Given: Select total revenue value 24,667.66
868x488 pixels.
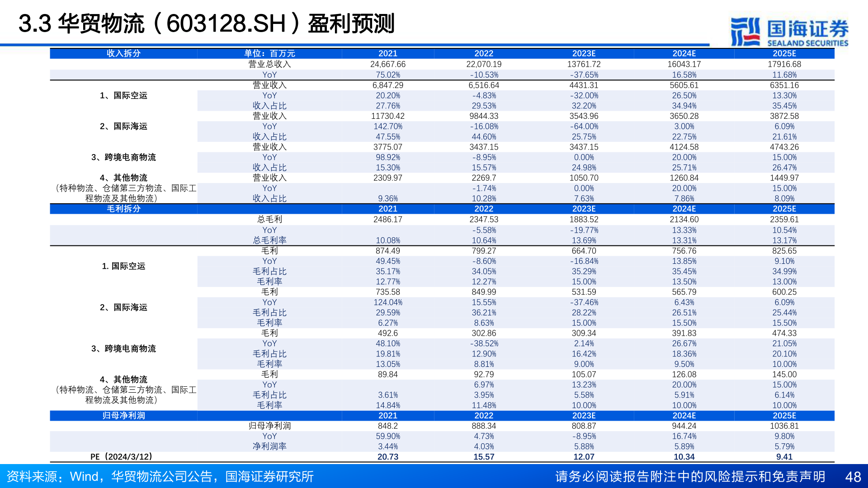Looking at the screenshot, I should click(x=388, y=64).
